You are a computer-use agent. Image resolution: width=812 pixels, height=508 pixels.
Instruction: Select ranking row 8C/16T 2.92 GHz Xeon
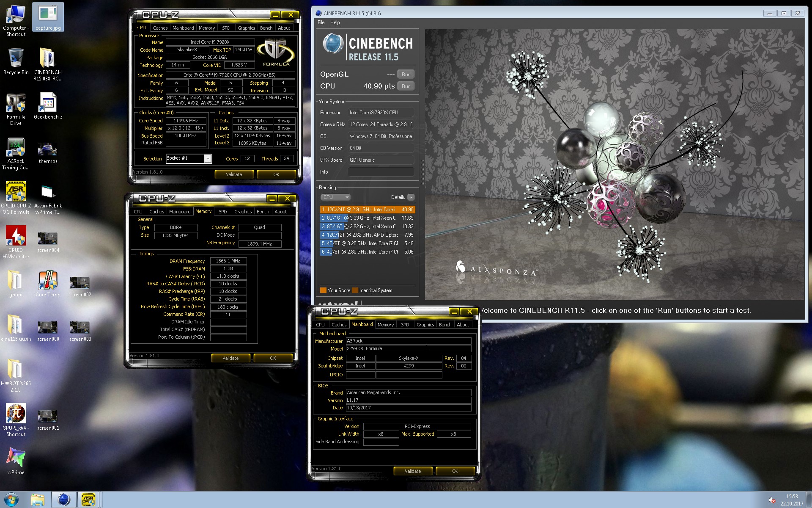(368, 226)
